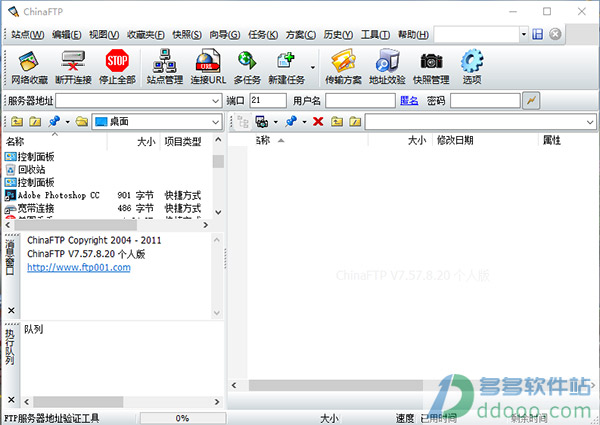Click the 端口 port field
The image size is (600, 425).
(x=268, y=101)
